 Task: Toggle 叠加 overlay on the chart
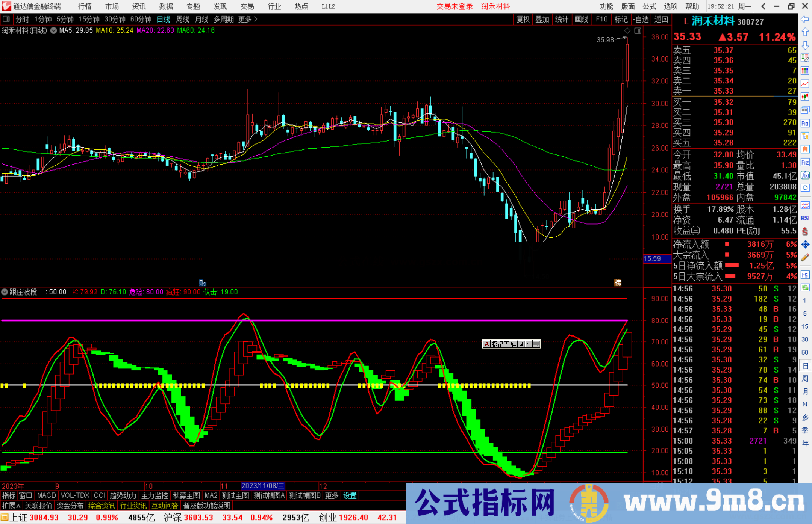[542, 19]
